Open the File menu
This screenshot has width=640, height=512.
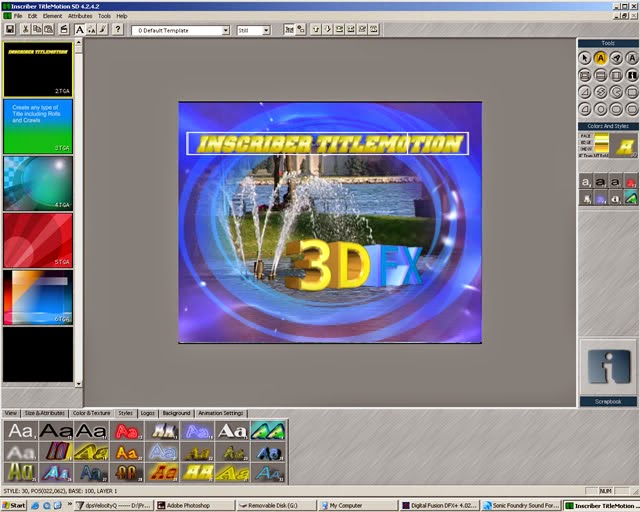click(x=18, y=16)
